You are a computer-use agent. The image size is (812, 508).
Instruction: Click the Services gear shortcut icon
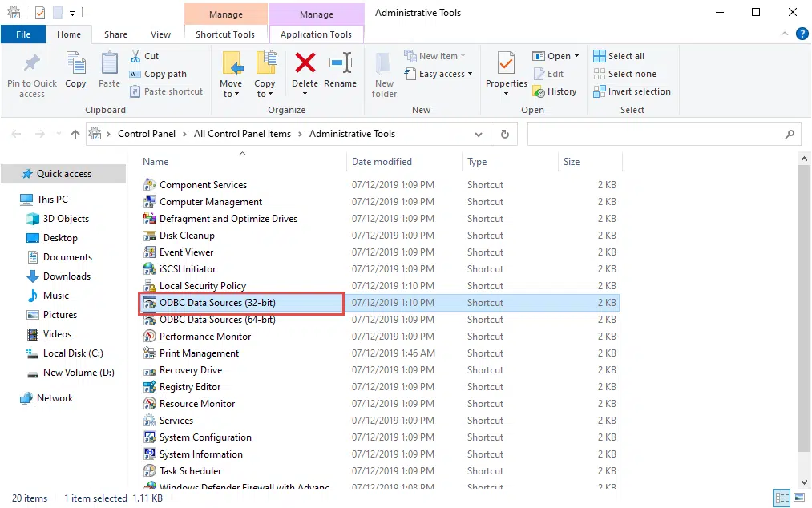[x=150, y=421]
